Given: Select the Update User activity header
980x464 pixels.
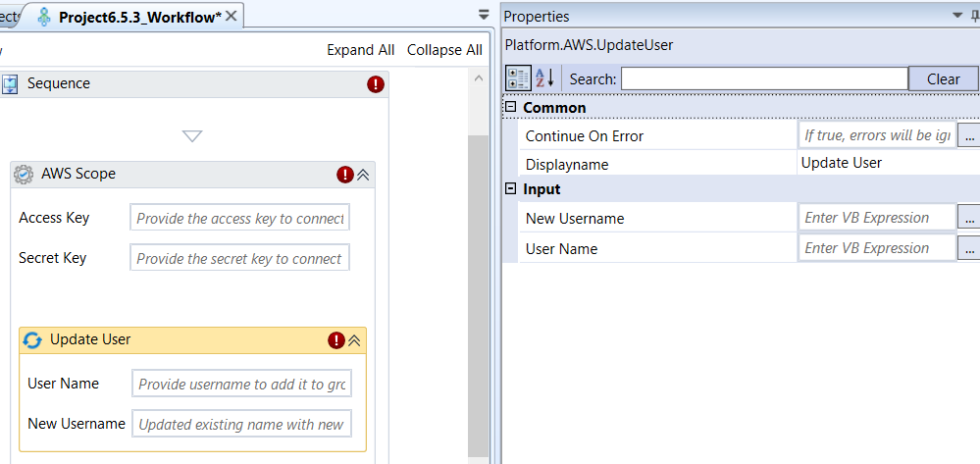Looking at the screenshot, I should tap(192, 340).
